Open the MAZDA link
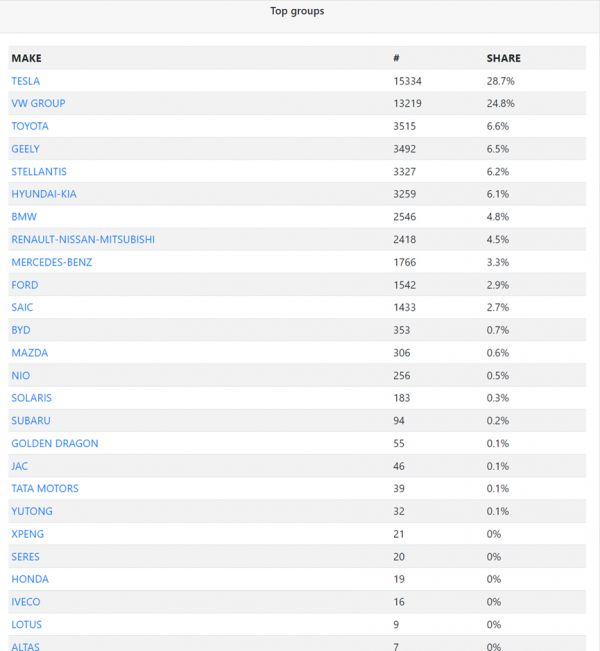Image resolution: width=600 pixels, height=651 pixels. click(x=30, y=353)
